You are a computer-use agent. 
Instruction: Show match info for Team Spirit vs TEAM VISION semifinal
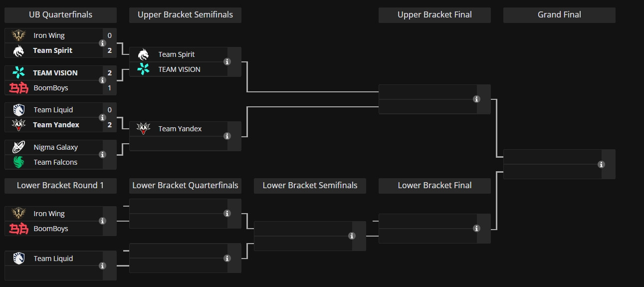[227, 62]
